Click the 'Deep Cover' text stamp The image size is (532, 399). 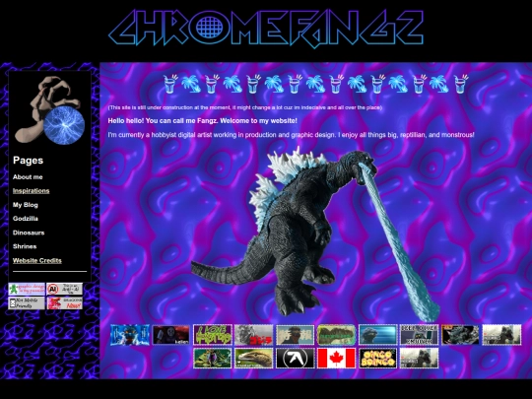click(419, 335)
